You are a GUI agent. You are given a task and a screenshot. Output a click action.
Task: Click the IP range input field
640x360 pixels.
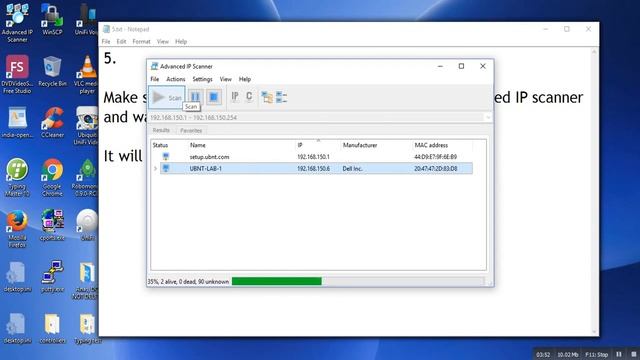[x=316, y=118]
